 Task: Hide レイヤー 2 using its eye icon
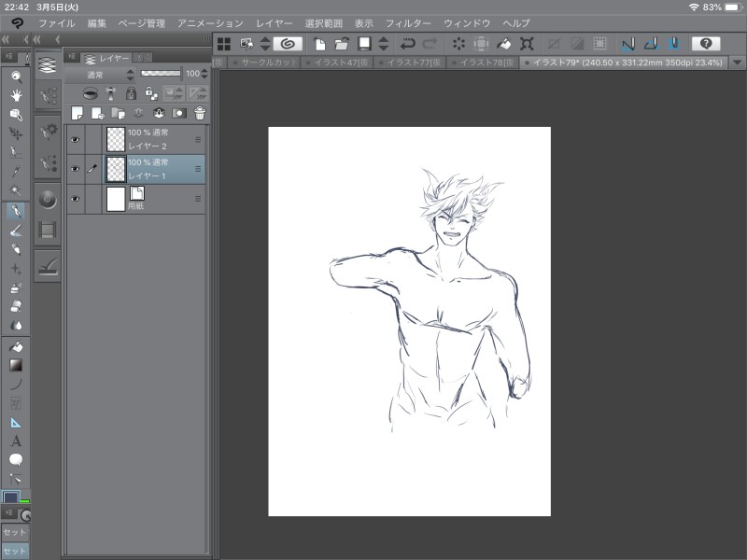pos(75,139)
